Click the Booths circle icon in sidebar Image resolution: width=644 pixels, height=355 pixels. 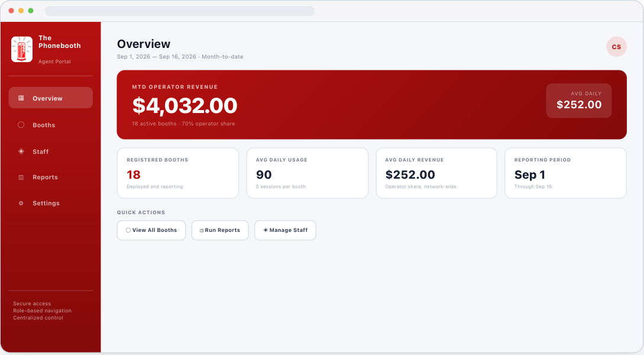pos(21,125)
